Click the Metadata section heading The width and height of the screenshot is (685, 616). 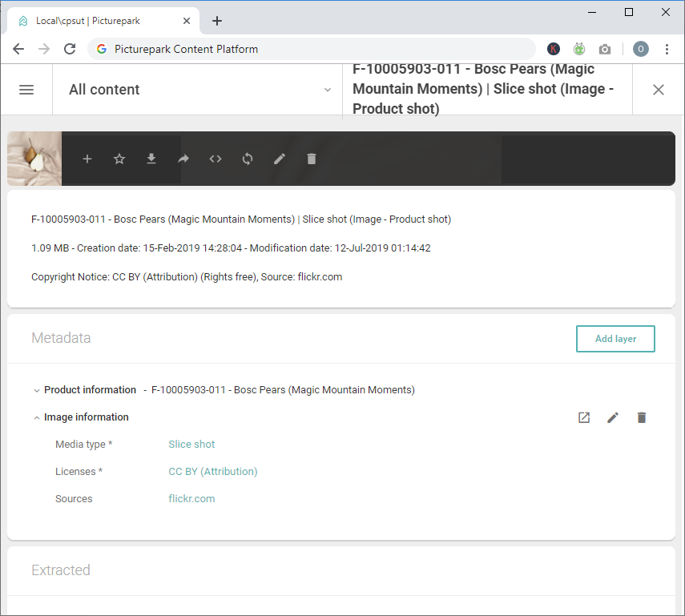[x=61, y=338]
